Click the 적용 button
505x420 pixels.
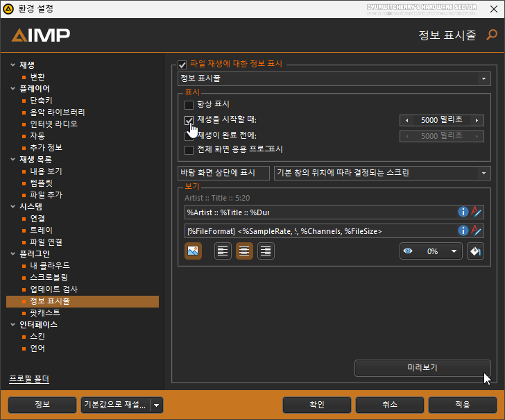coord(463,405)
